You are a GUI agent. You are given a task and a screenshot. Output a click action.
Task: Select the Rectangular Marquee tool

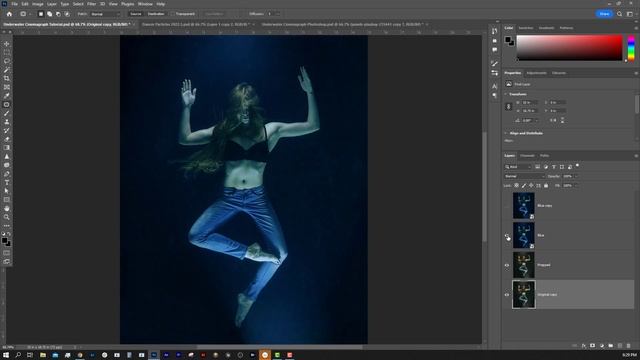7,52
